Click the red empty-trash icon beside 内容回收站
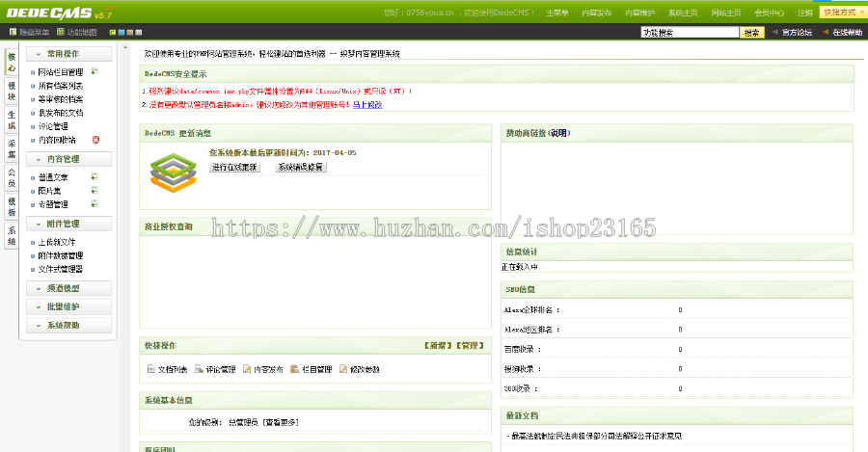The image size is (868, 452). point(95,140)
